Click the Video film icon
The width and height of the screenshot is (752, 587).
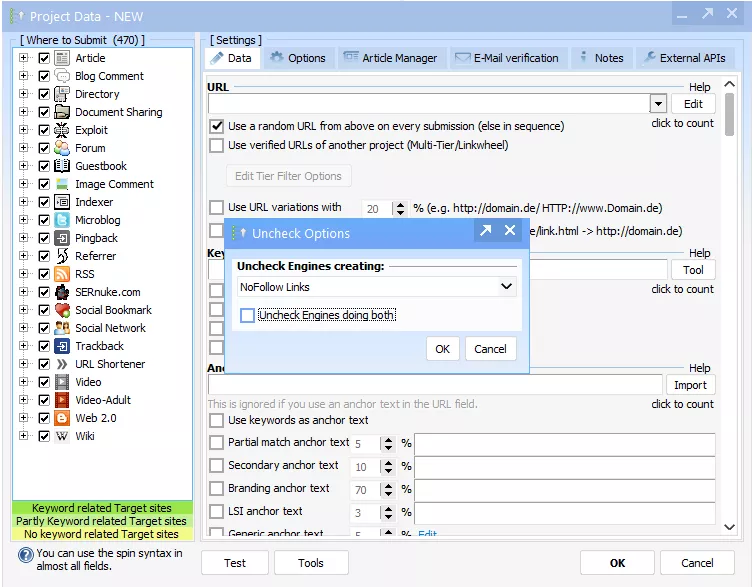click(x=62, y=382)
